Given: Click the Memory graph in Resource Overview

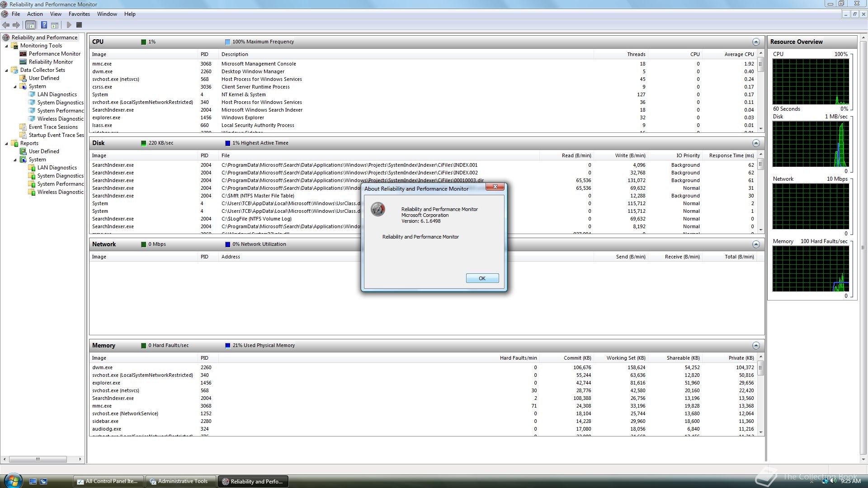Looking at the screenshot, I should [x=811, y=269].
